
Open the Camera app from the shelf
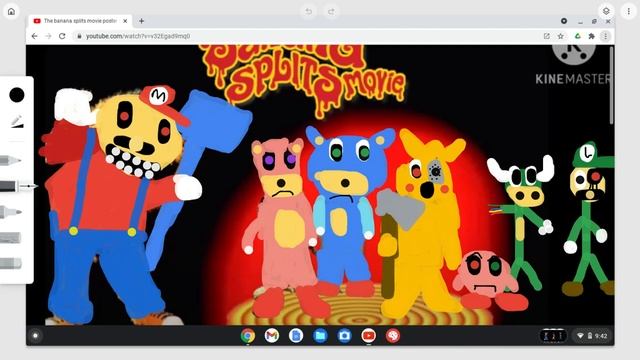[x=344, y=336]
